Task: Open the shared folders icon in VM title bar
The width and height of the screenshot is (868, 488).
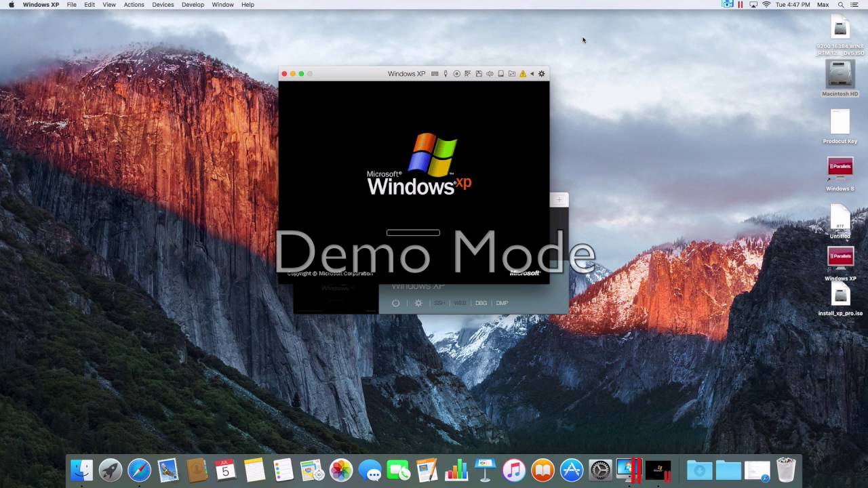Action: (512, 74)
